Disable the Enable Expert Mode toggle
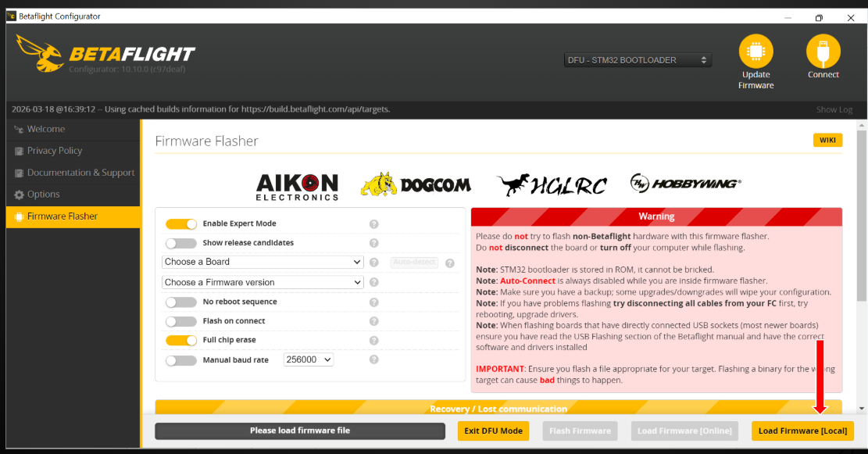This screenshot has width=868, height=454. [181, 224]
